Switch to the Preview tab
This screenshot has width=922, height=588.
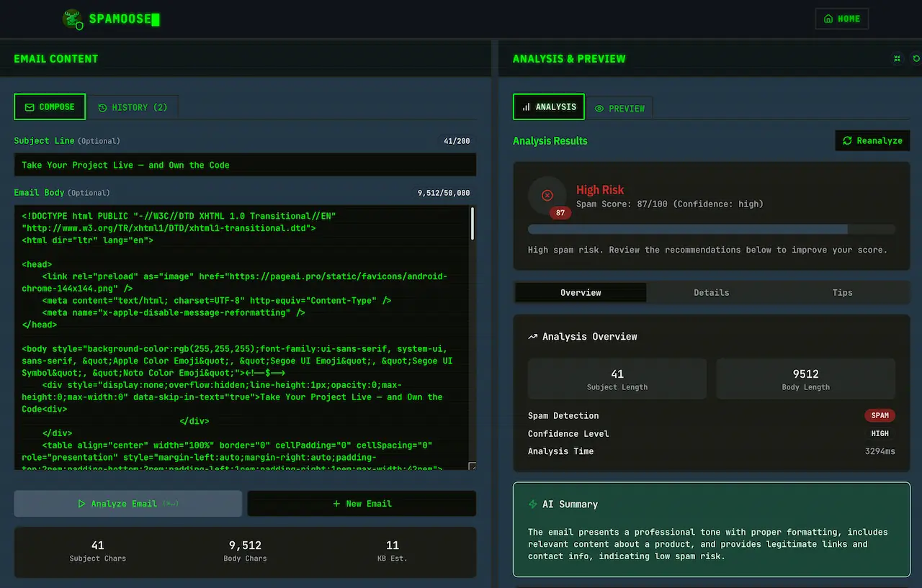click(619, 109)
